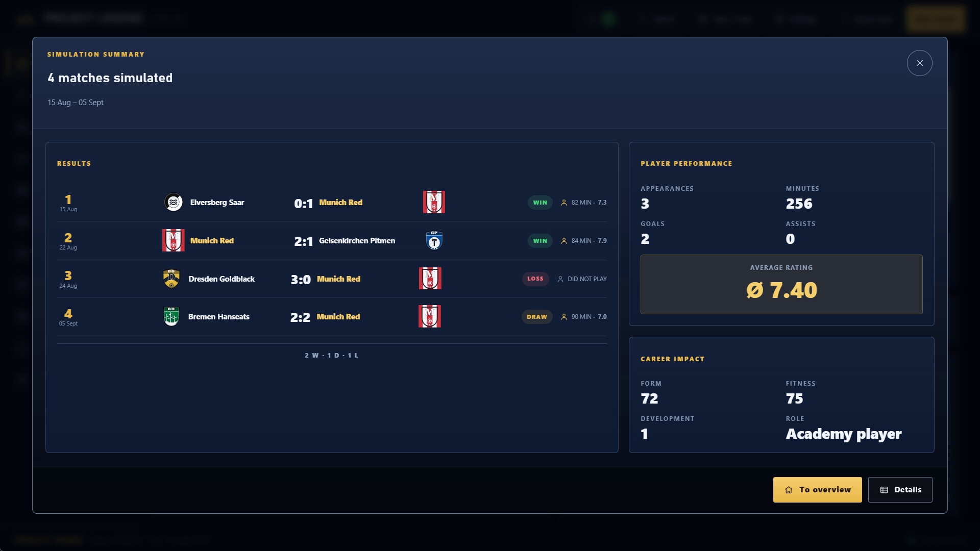Click Munich Red crest in match 1 row
980x551 pixels.
pyautogui.click(x=434, y=202)
